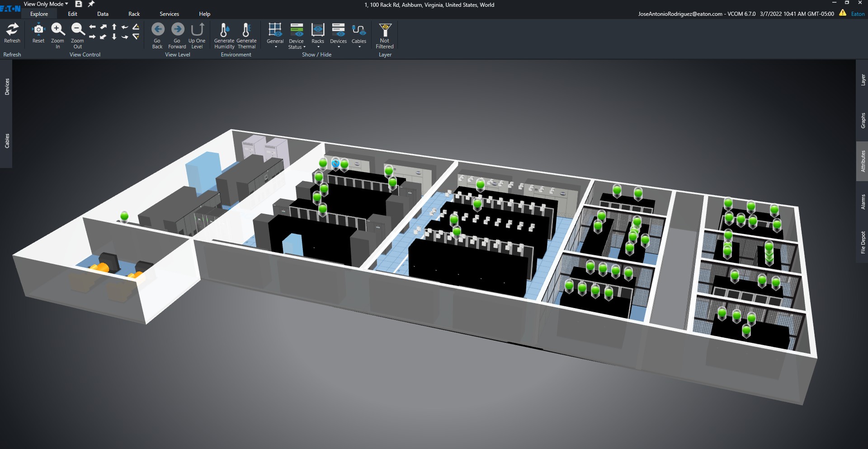
Task: Open the View Only Mode dropdown
Action: [x=46, y=4]
